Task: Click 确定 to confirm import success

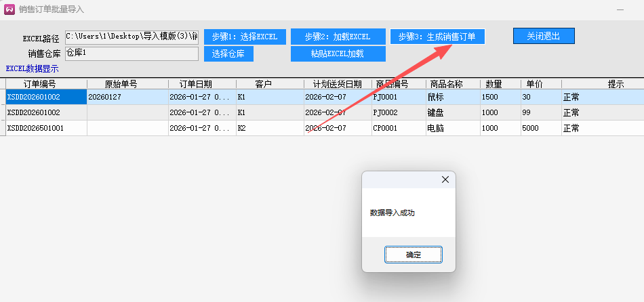Action: tap(413, 255)
